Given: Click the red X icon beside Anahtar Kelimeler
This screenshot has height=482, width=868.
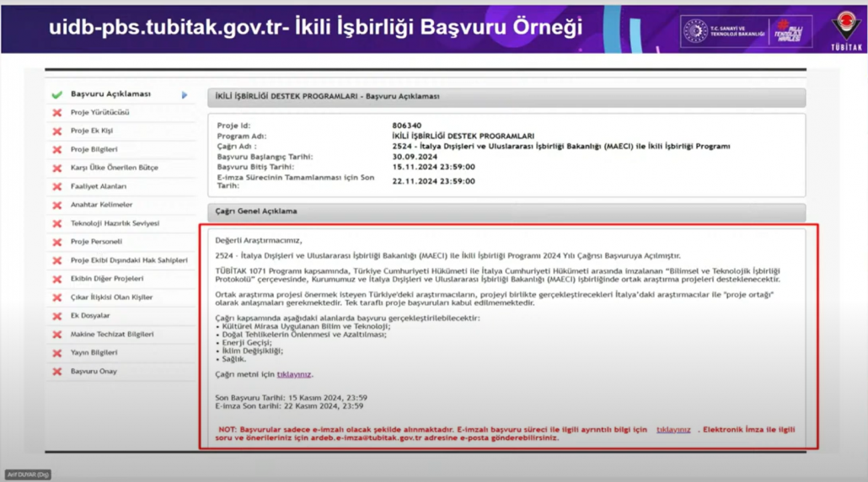Looking at the screenshot, I should tap(56, 206).
